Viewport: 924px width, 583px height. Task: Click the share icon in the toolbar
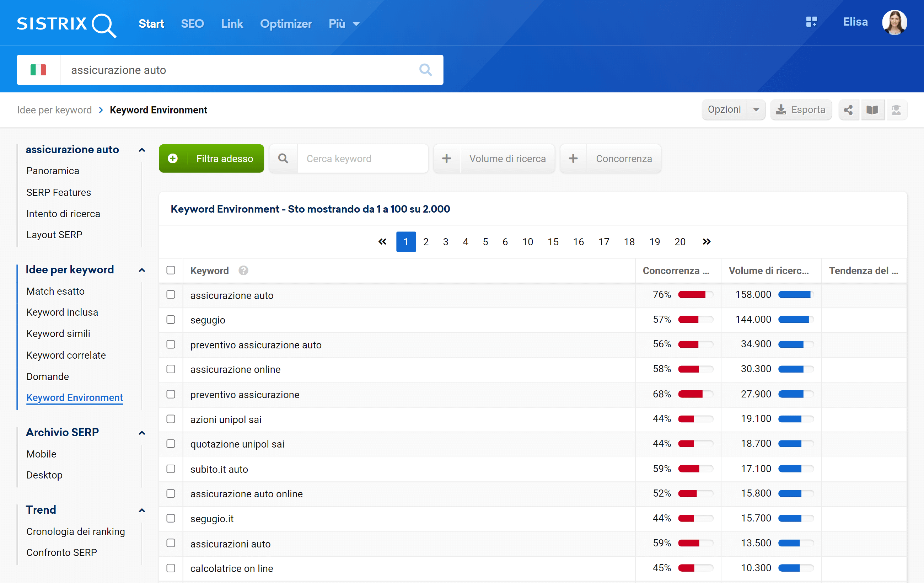click(x=848, y=110)
